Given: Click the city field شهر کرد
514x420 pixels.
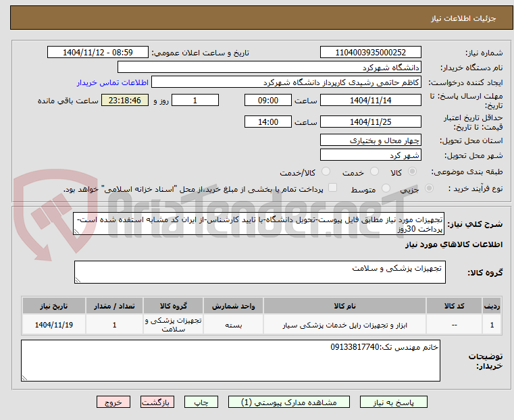Looking at the screenshot, I should 370,155.
